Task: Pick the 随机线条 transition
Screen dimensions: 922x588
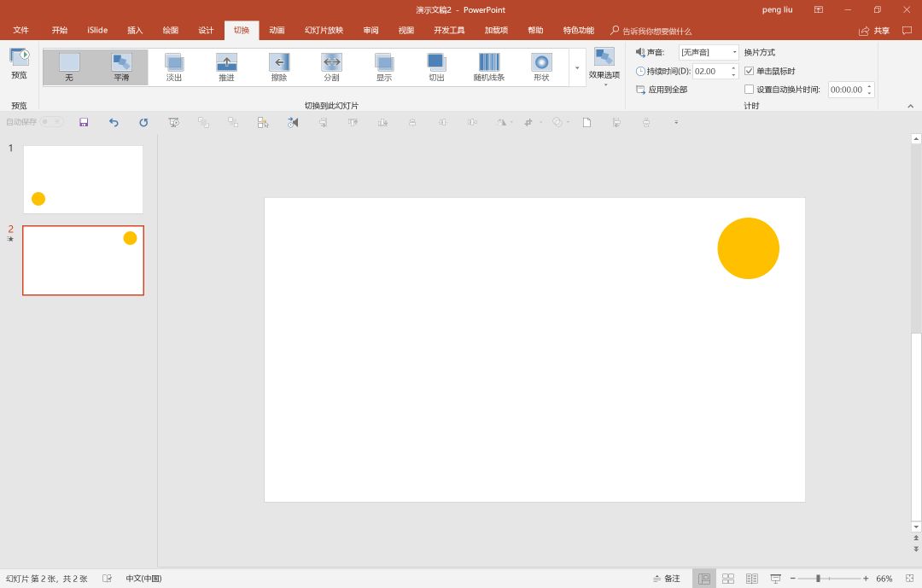Action: coord(489,67)
